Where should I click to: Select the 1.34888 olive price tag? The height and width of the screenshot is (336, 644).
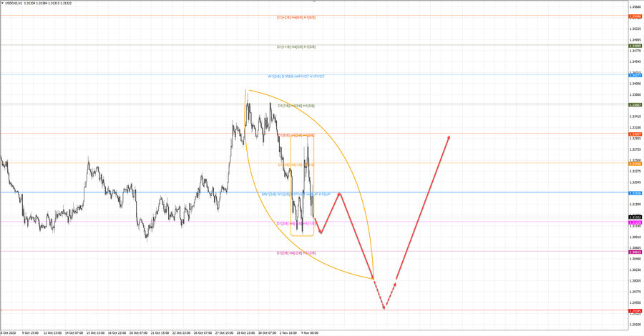[635, 46]
